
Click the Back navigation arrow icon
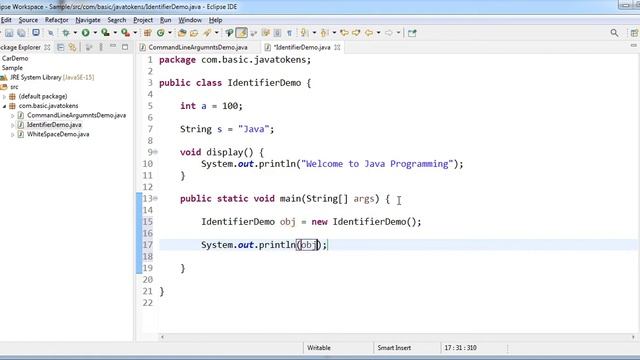pyautogui.click(x=369, y=33)
